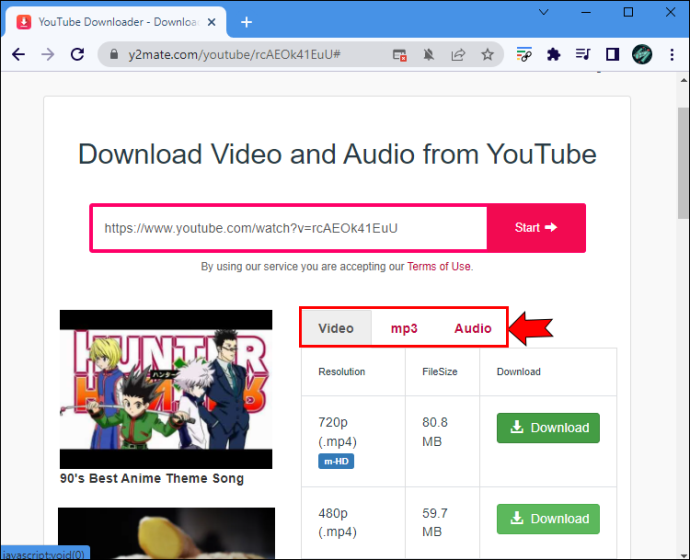Share this page via share icon
Image resolution: width=690 pixels, height=560 pixels.
point(458,55)
